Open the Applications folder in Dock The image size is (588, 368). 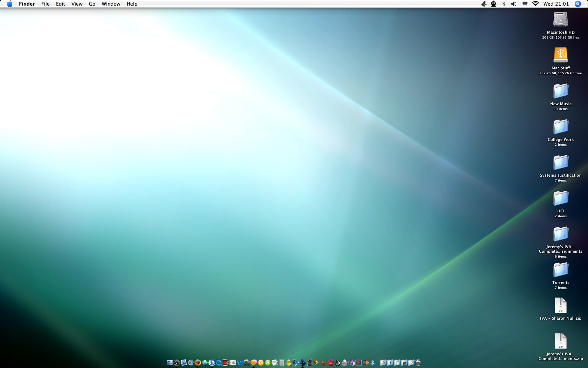383,363
